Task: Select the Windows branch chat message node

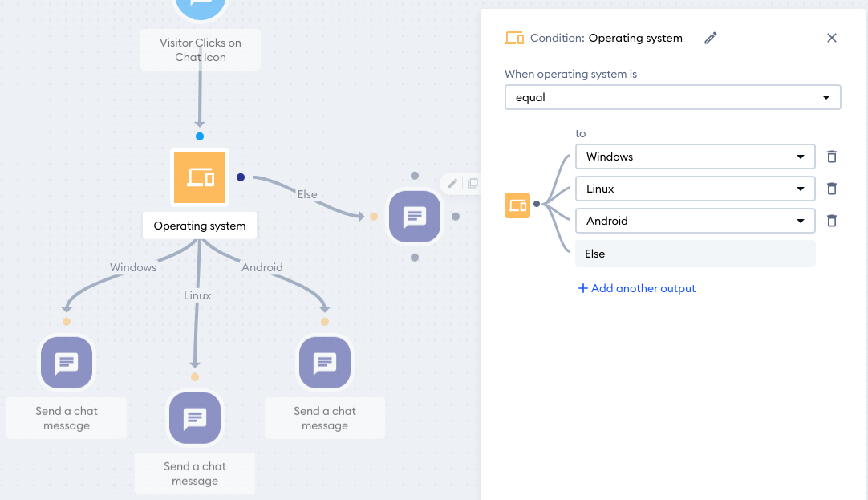Action: coord(67,363)
